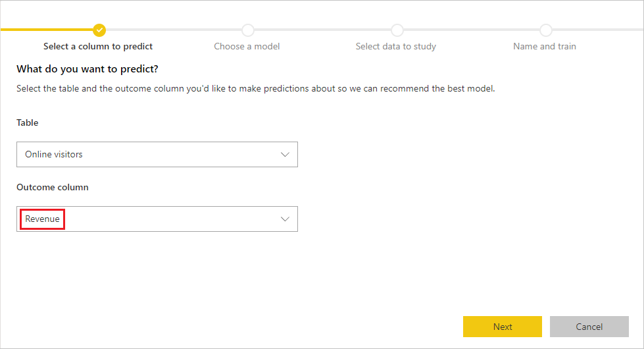
Task: Click the empty circle above Choose a model
Action: [247, 30]
